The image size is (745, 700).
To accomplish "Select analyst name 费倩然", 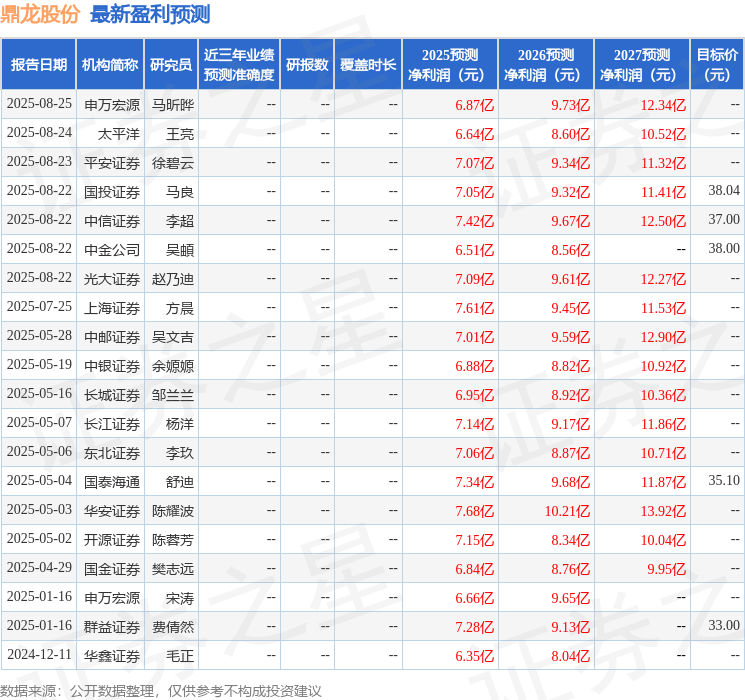I will (173, 627).
